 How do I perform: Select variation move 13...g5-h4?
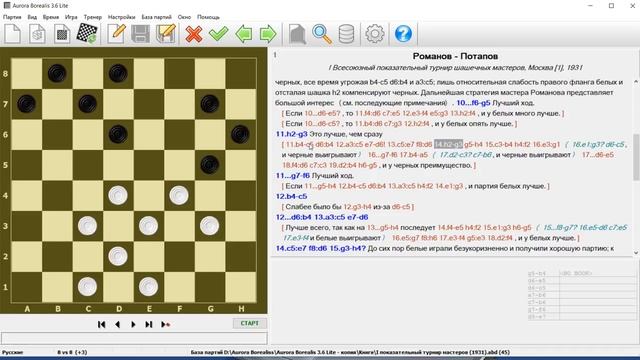click(382, 227)
